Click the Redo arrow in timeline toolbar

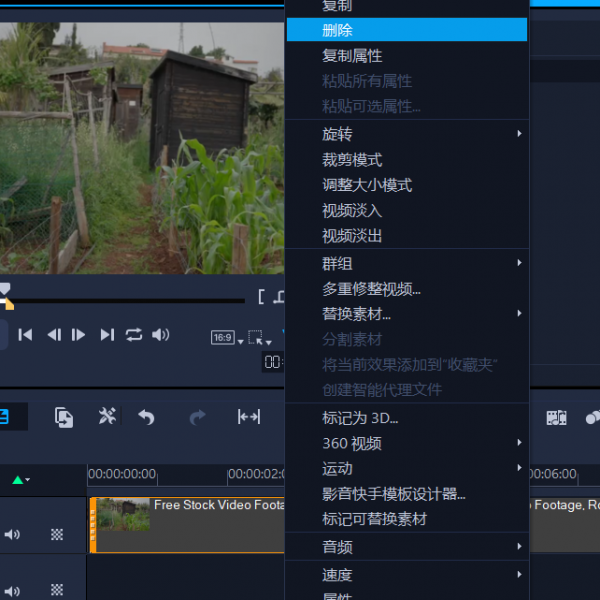click(197, 417)
